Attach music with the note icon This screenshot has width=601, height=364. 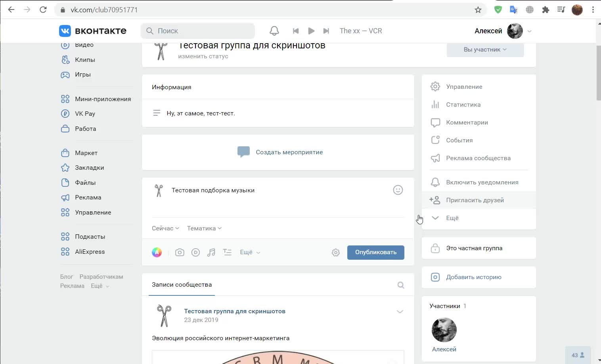pyautogui.click(x=211, y=252)
